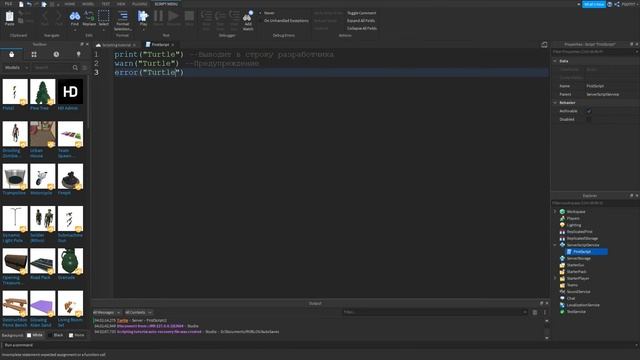Screen dimensions: 640x360
Task: Select the Pine Tree model thumbnail
Action: coord(42,91)
